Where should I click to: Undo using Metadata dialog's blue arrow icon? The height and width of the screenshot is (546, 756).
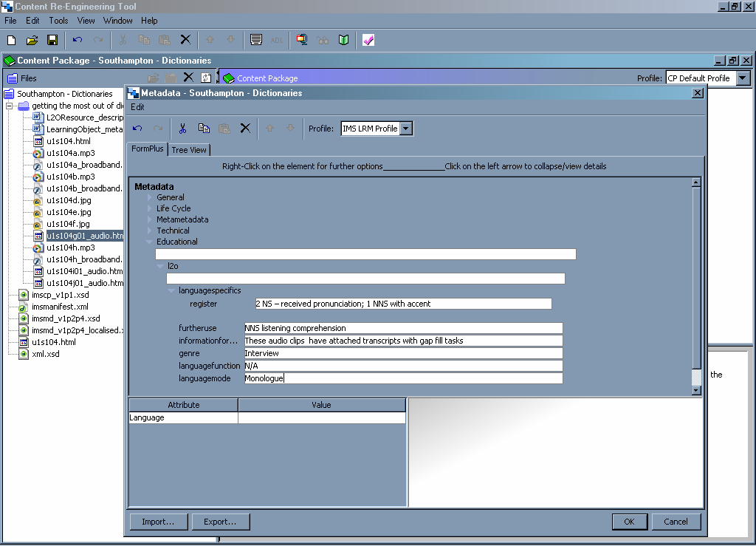(x=137, y=129)
